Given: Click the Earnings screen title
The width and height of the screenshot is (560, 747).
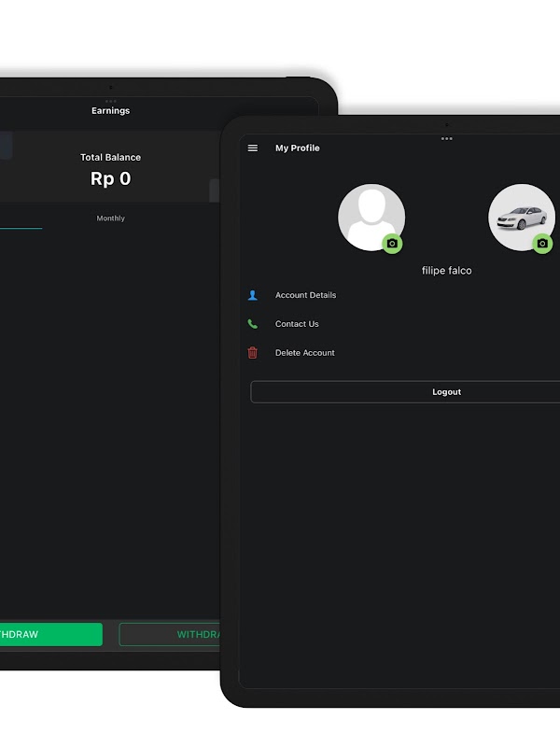Looking at the screenshot, I should point(110,110).
